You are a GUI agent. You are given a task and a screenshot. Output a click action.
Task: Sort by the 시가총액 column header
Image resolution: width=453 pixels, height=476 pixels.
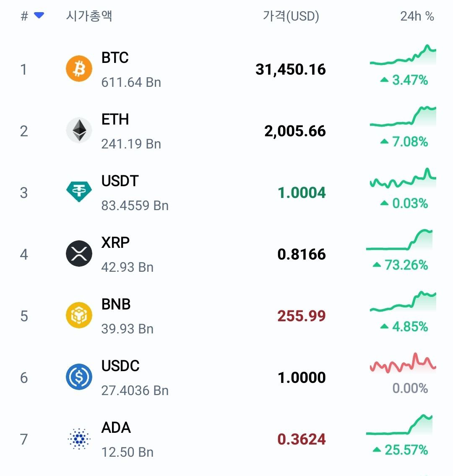pyautogui.click(x=89, y=16)
